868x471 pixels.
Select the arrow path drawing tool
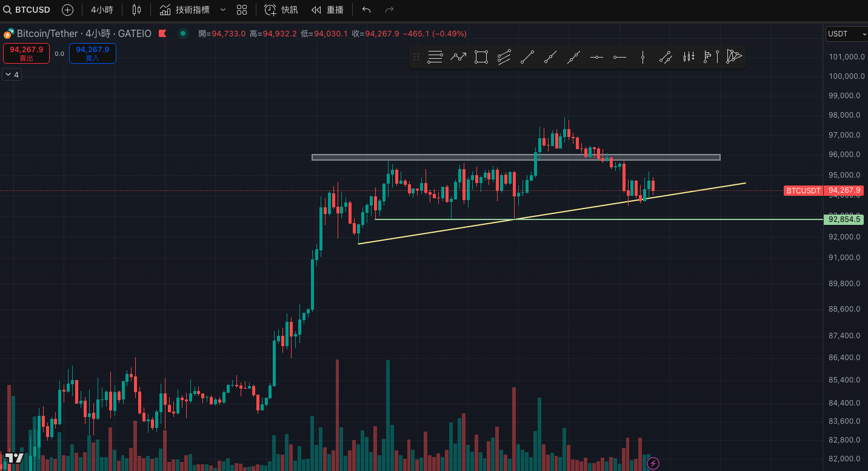tap(458, 58)
